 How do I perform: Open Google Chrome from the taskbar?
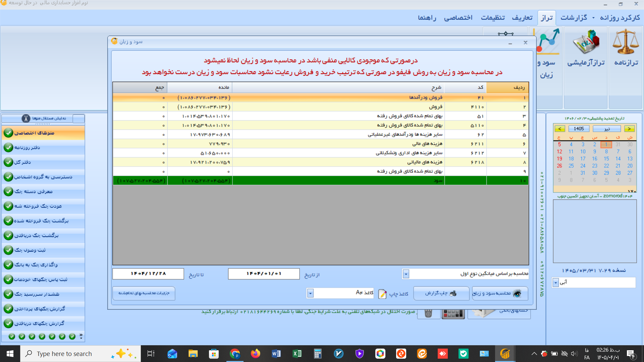(x=235, y=354)
